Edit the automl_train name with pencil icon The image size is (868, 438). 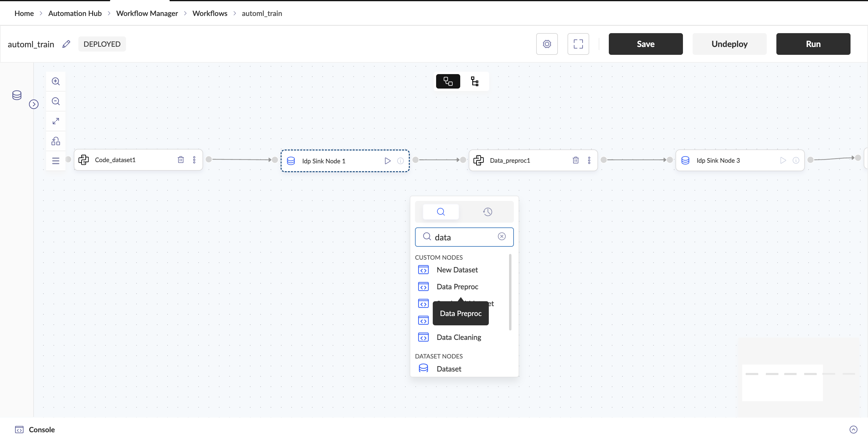[x=66, y=44]
